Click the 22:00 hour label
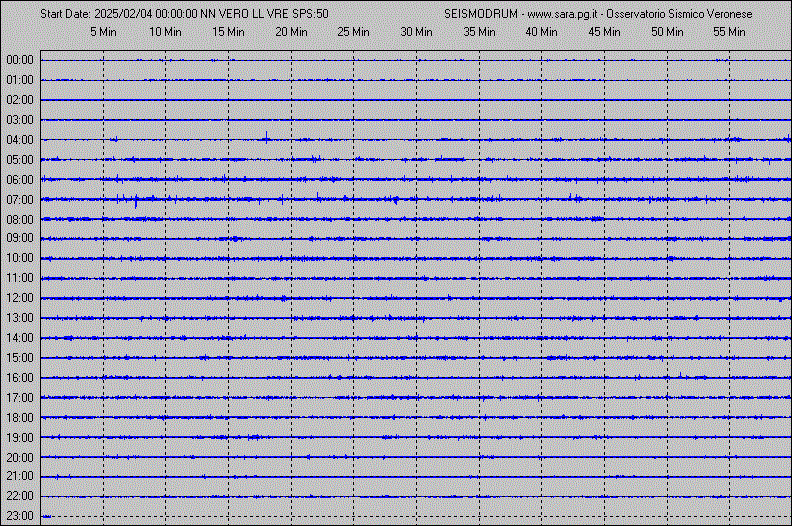The height and width of the screenshot is (526, 792). click(20, 496)
